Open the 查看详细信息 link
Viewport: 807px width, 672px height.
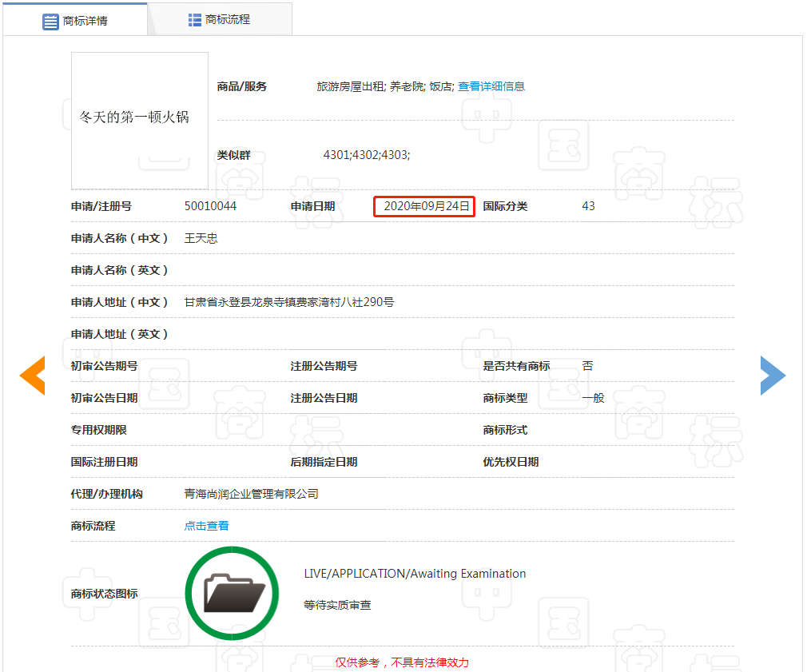[491, 86]
